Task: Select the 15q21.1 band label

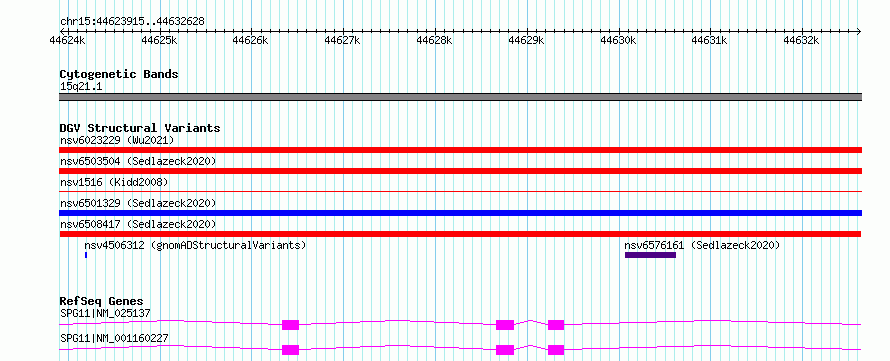Action: (81, 87)
